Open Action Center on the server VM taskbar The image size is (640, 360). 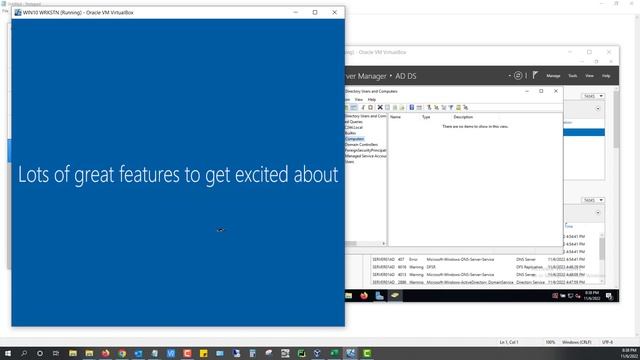pyautogui.click(x=609, y=296)
